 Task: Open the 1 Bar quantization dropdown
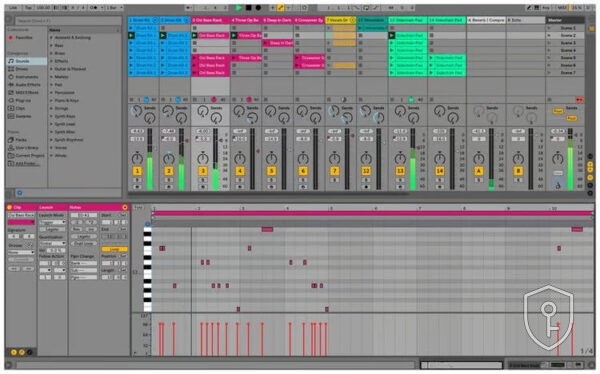114,7
